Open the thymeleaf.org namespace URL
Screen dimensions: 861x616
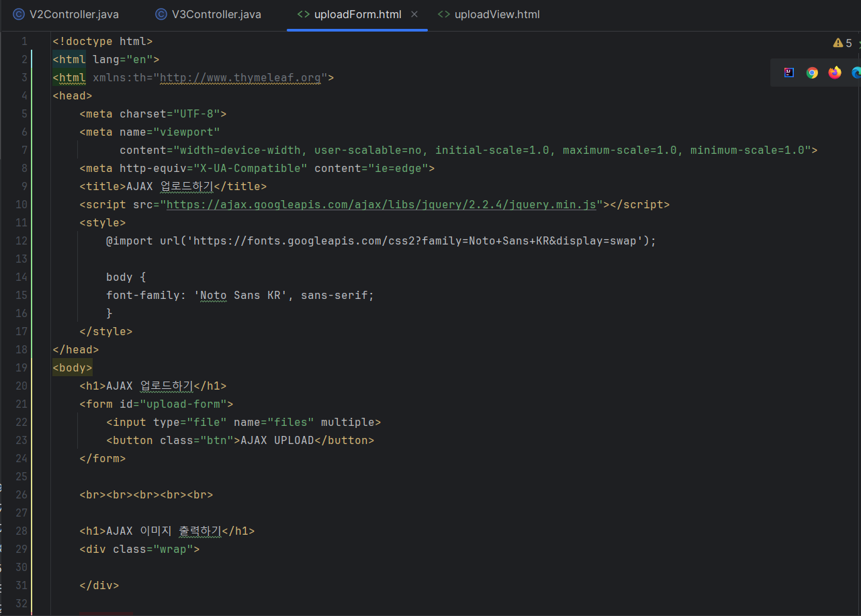(240, 78)
